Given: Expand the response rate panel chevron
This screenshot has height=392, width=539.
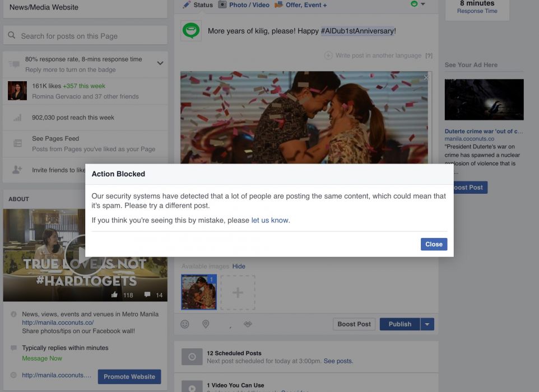Looking at the screenshot, I should click(160, 63).
